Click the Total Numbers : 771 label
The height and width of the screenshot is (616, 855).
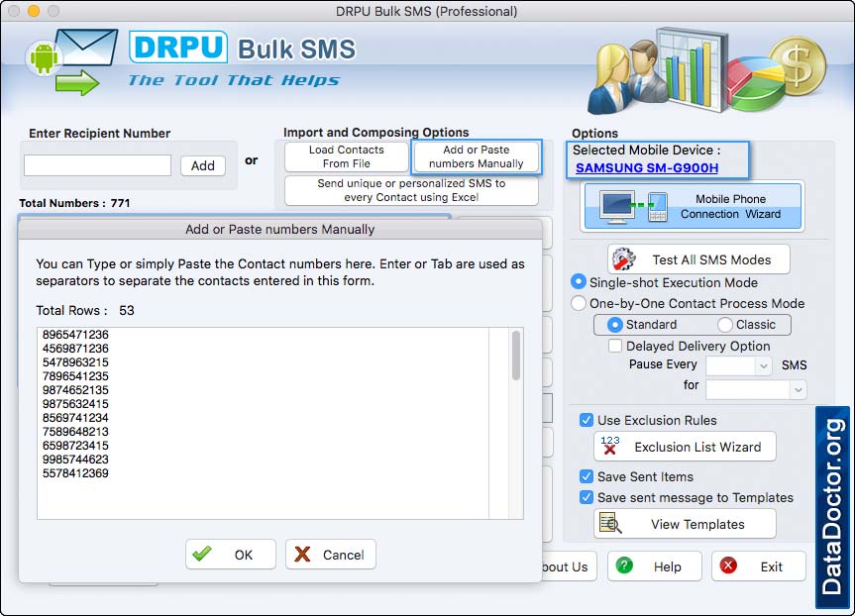click(x=74, y=203)
